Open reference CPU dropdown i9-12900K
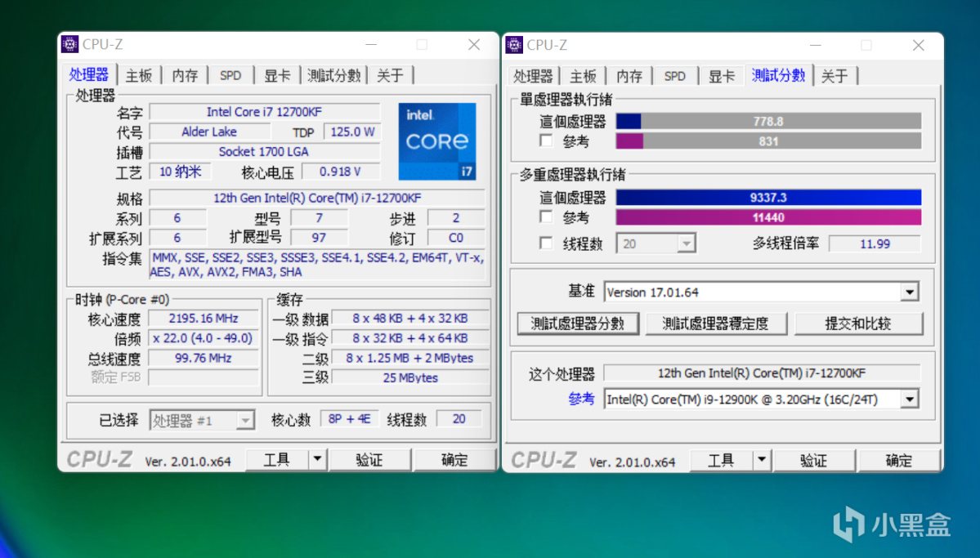 click(761, 400)
